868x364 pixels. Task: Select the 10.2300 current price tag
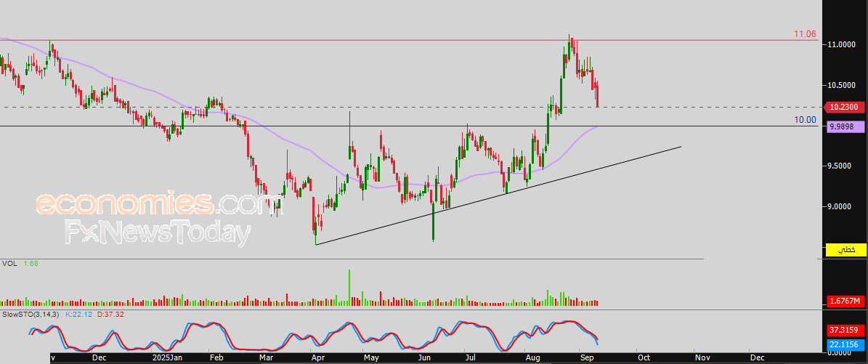pos(844,108)
